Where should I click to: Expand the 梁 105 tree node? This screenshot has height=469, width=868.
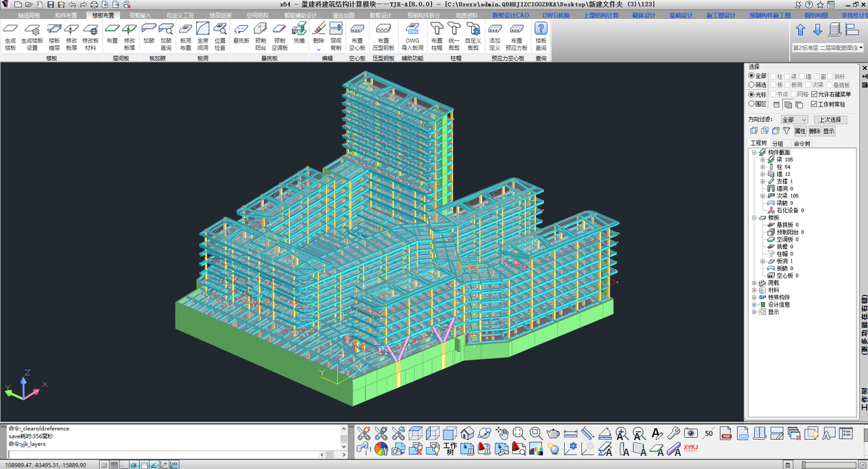[x=762, y=160]
